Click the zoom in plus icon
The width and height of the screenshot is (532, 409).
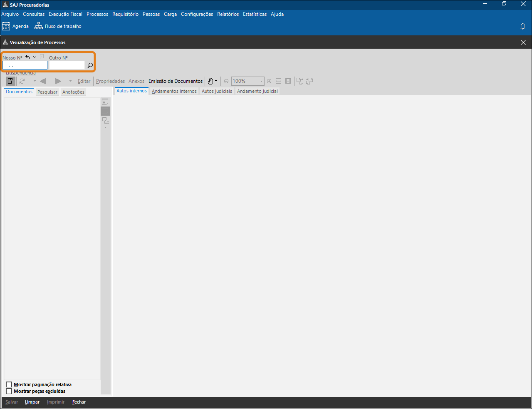click(269, 81)
